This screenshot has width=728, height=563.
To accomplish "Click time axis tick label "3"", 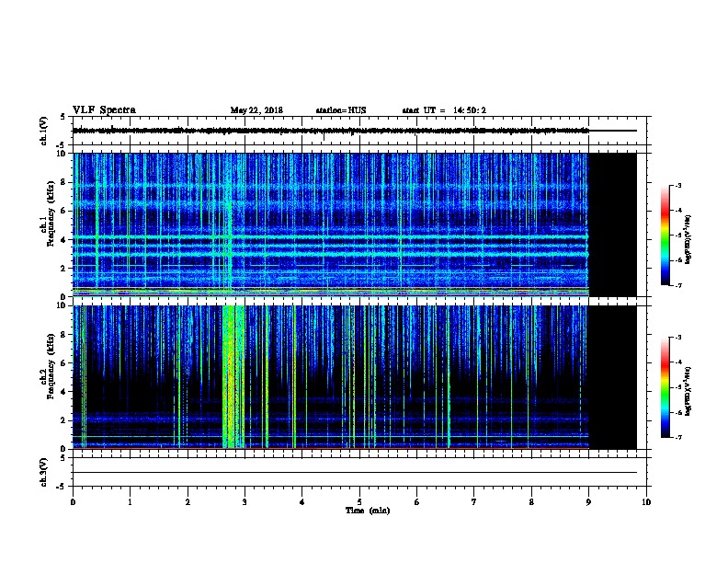I will click(x=245, y=501).
